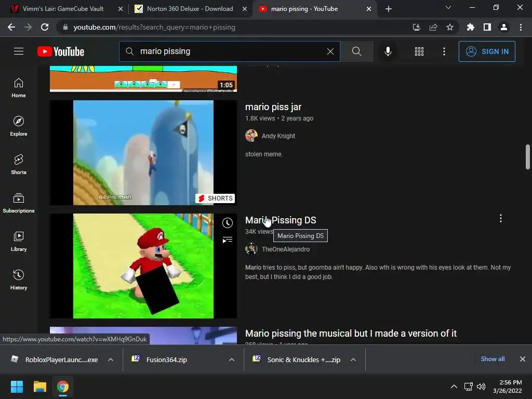Add Mario Pissing DS to Watch later
The width and height of the screenshot is (532, 399).
228,223
